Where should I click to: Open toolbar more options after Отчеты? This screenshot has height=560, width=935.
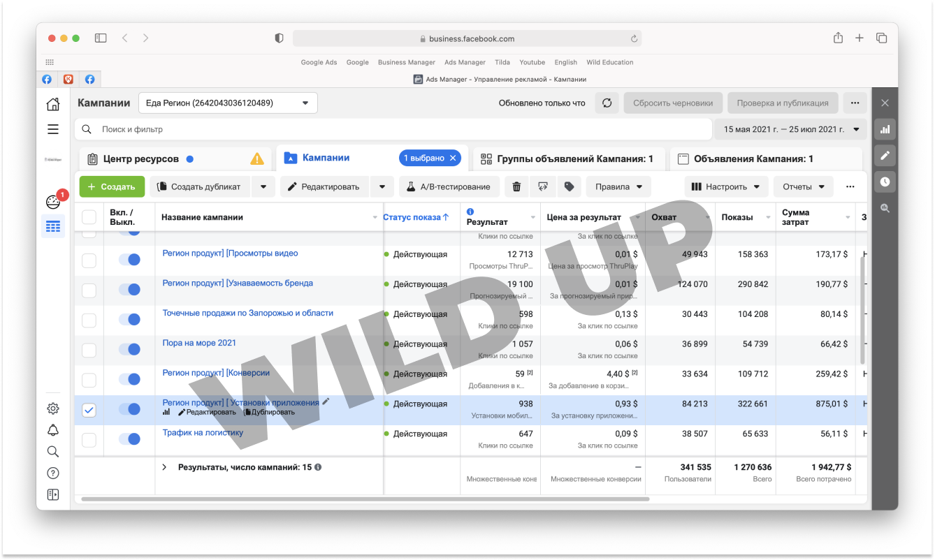point(850,186)
